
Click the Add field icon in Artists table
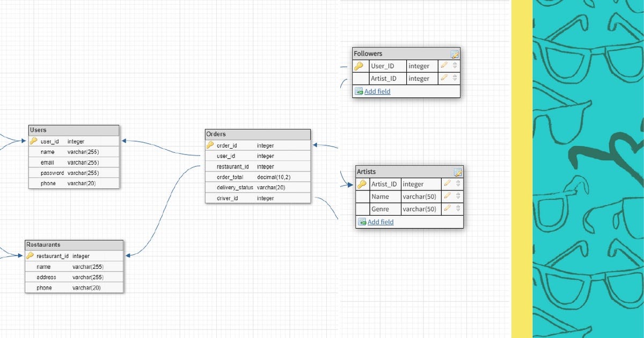tap(362, 222)
